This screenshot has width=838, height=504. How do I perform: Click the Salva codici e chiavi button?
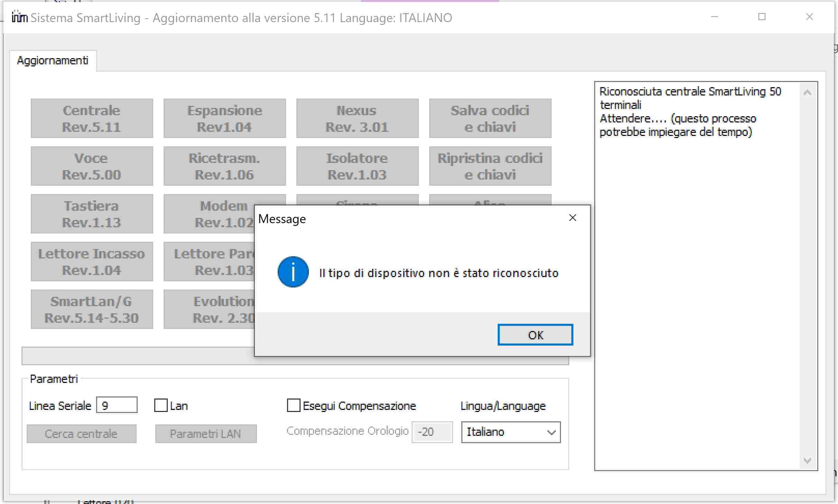[490, 118]
